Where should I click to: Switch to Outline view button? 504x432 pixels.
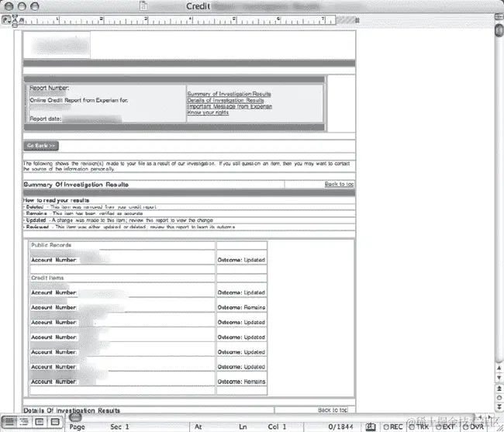pyautogui.click(x=24, y=421)
